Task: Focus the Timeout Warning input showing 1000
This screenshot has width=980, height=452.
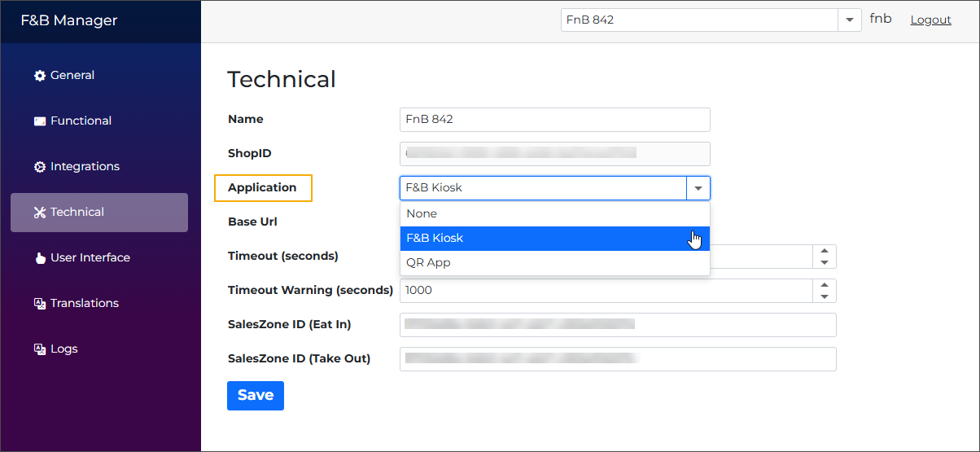Action: 606,291
